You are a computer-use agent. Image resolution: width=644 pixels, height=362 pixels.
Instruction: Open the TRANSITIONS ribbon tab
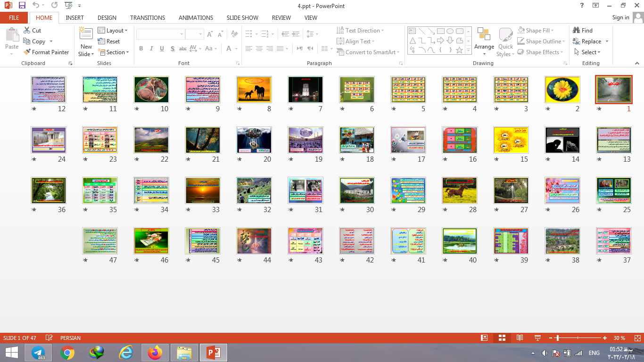(148, 18)
